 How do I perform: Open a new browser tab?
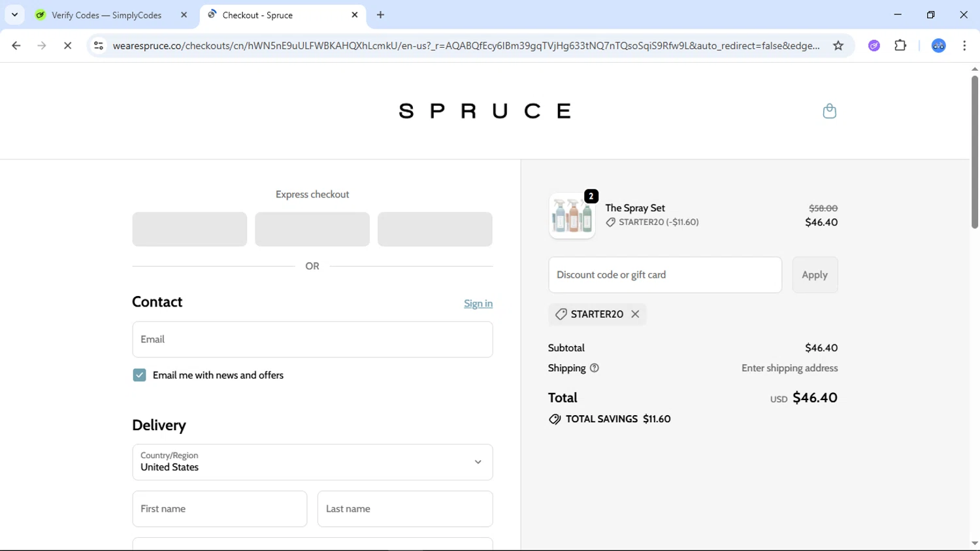click(x=381, y=15)
